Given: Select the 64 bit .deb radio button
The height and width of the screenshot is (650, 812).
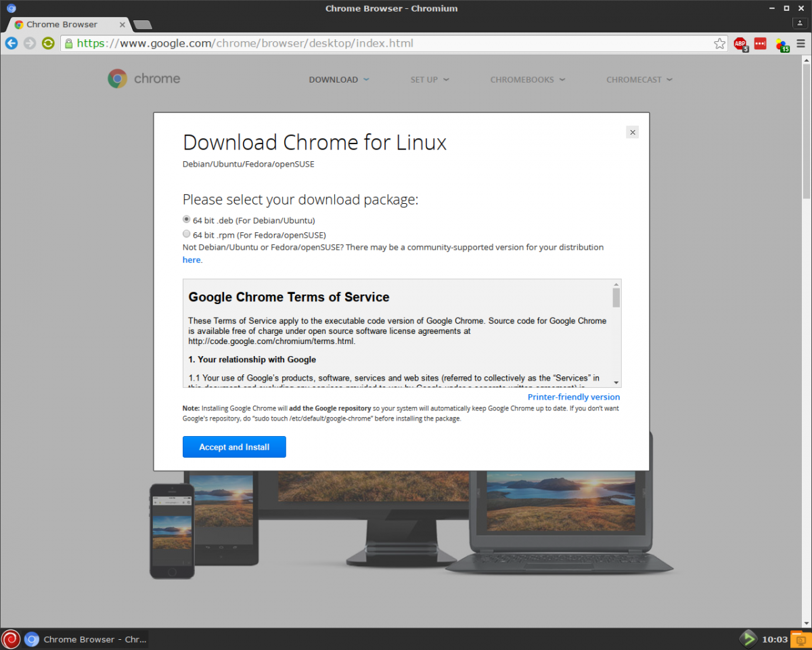Looking at the screenshot, I should (187, 219).
